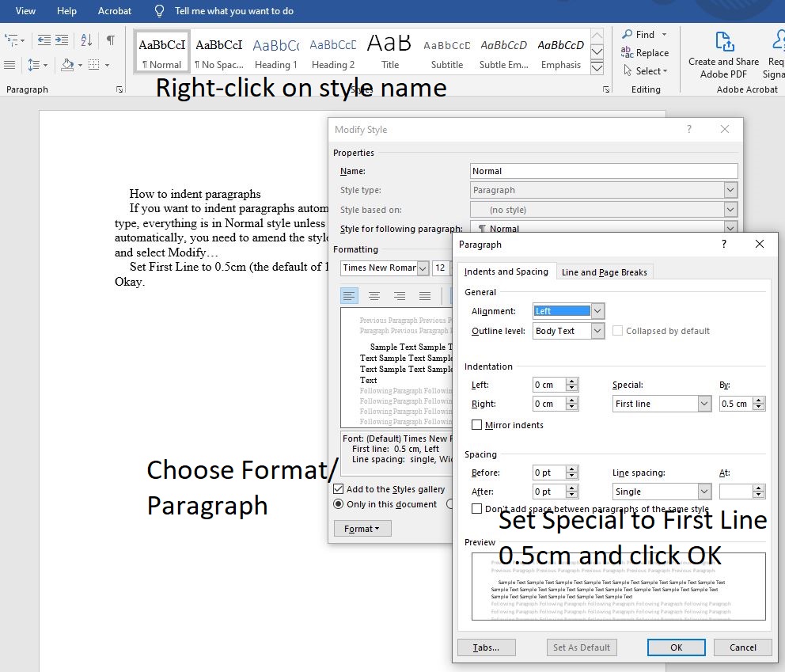Click Justify in Modify Style dialog
785x672 pixels.
coord(425,296)
